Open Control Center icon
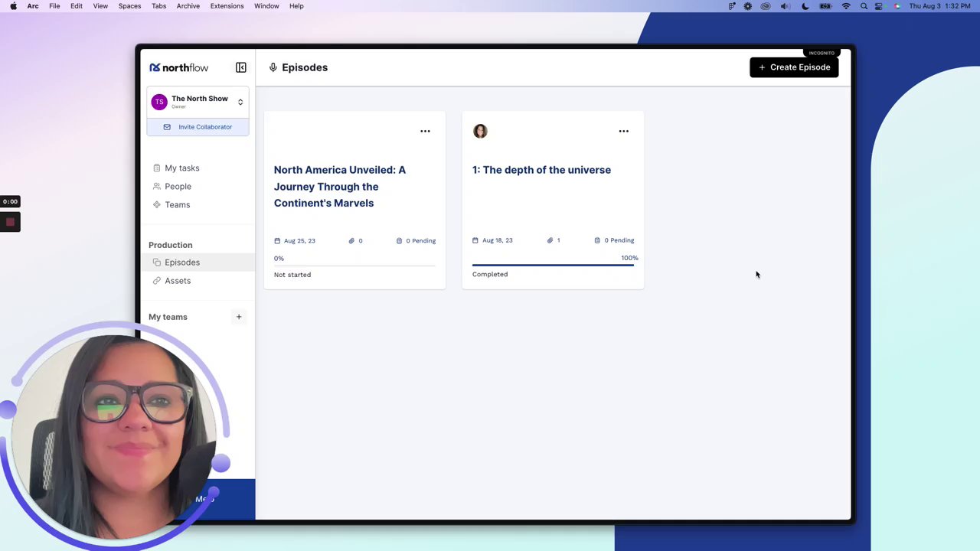Viewport: 980px width, 551px height. [x=879, y=6]
